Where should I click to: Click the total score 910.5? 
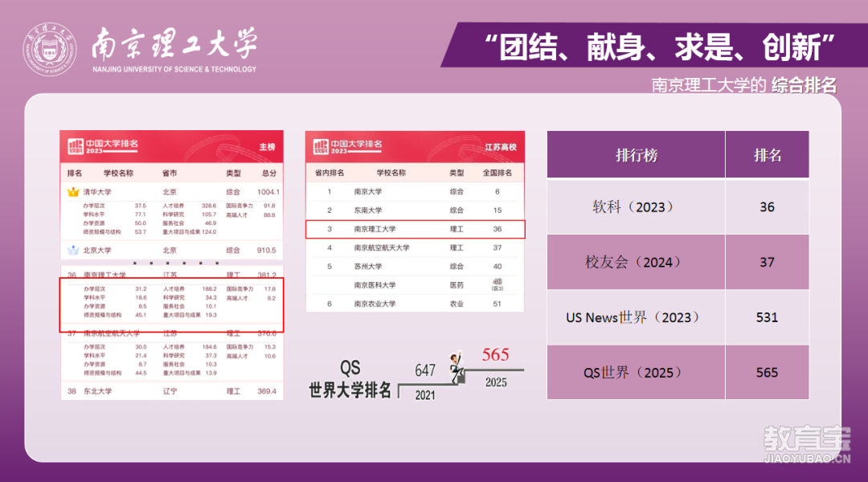[x=266, y=250]
